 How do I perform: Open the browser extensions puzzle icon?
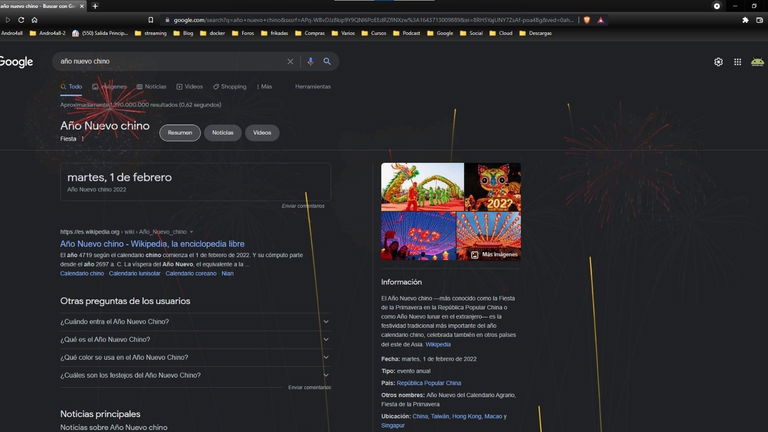(745, 20)
